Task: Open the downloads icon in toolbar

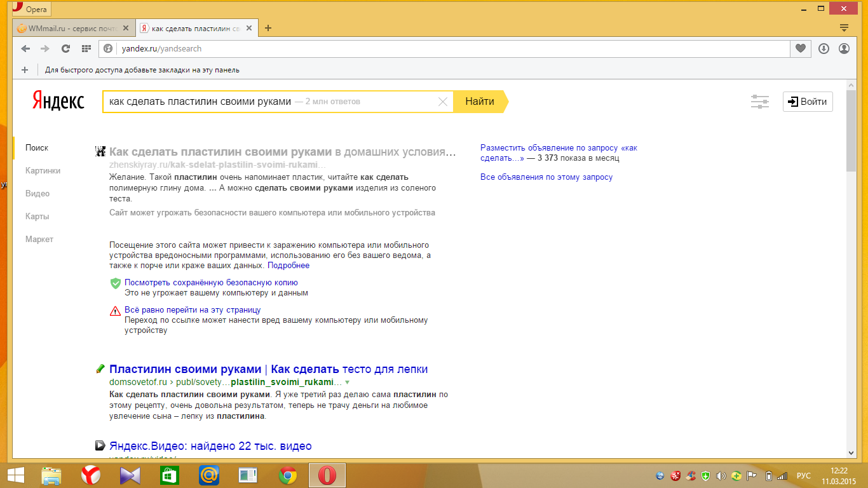Action: click(824, 48)
